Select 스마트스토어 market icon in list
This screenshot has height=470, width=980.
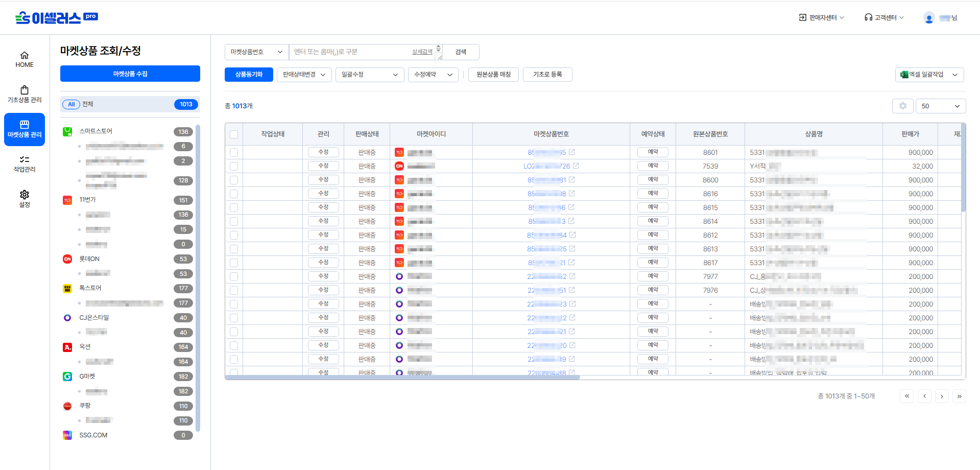tap(67, 131)
